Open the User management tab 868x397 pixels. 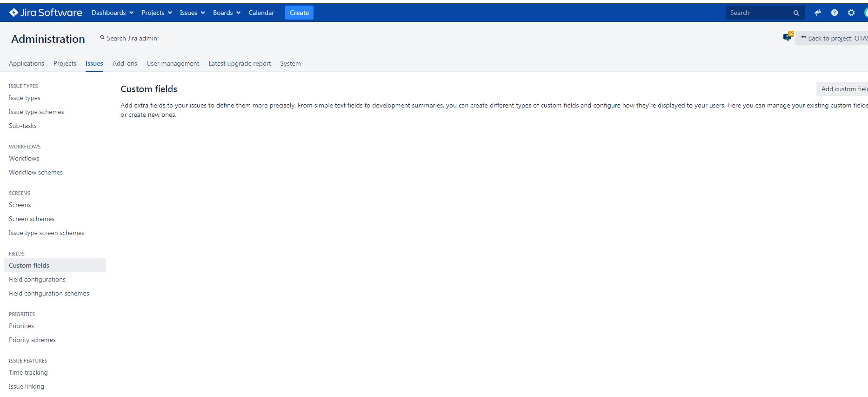point(173,63)
